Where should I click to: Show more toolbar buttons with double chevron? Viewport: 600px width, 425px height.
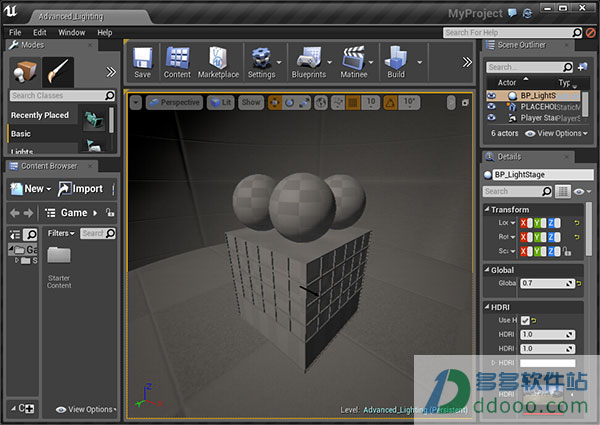(x=467, y=62)
